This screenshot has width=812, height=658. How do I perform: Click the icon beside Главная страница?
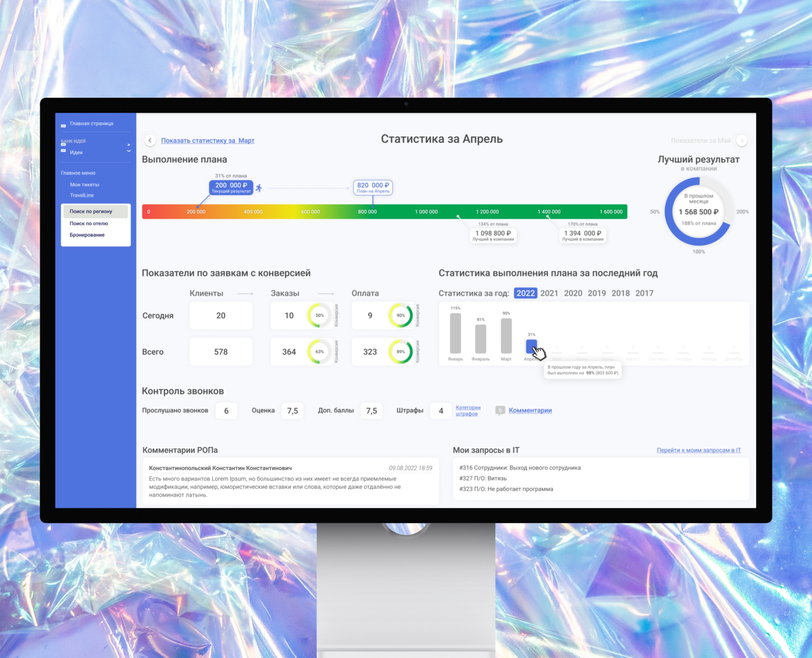[63, 126]
